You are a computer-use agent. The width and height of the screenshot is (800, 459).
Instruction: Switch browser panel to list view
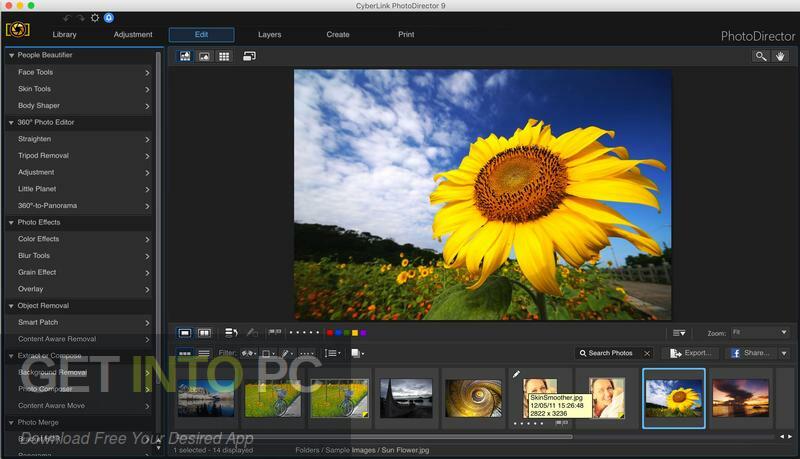point(204,353)
